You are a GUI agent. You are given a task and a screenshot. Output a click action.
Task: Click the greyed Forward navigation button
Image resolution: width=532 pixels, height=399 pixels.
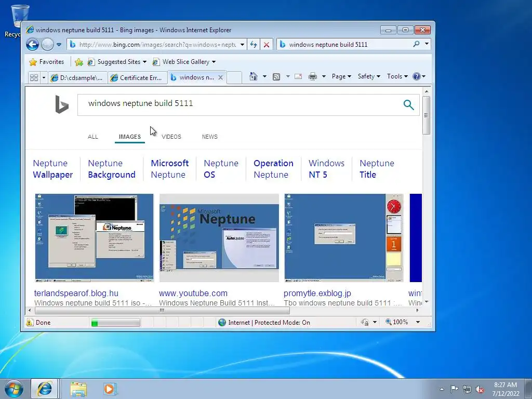47,45
